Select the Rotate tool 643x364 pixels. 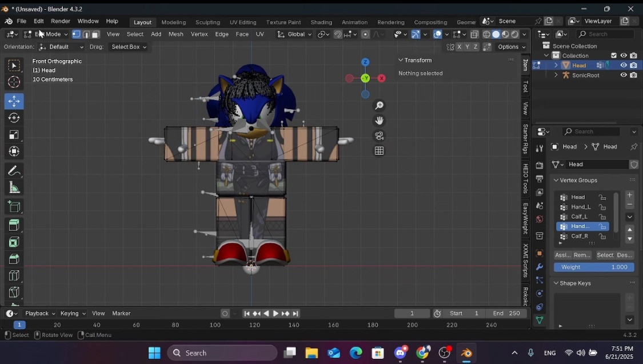(14, 118)
